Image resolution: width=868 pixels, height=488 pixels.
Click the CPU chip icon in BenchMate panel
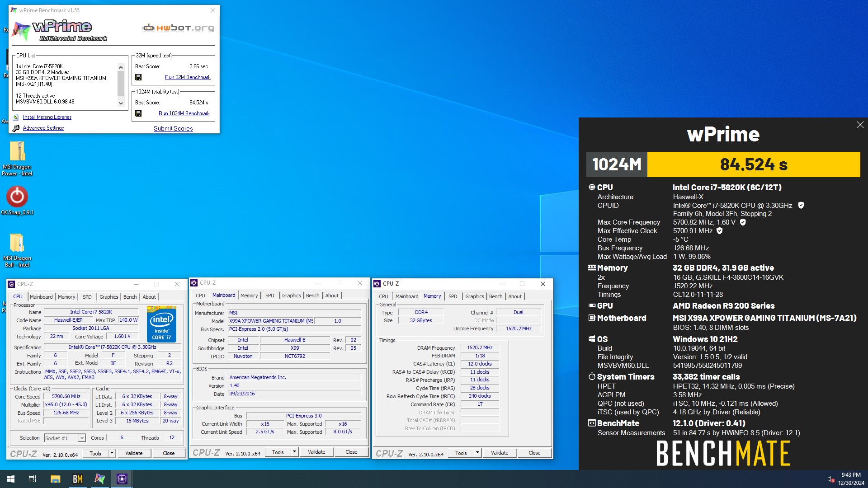pyautogui.click(x=592, y=187)
